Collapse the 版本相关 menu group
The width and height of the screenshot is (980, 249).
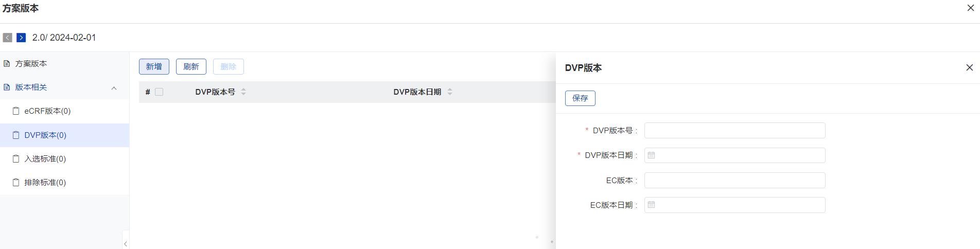(114, 88)
